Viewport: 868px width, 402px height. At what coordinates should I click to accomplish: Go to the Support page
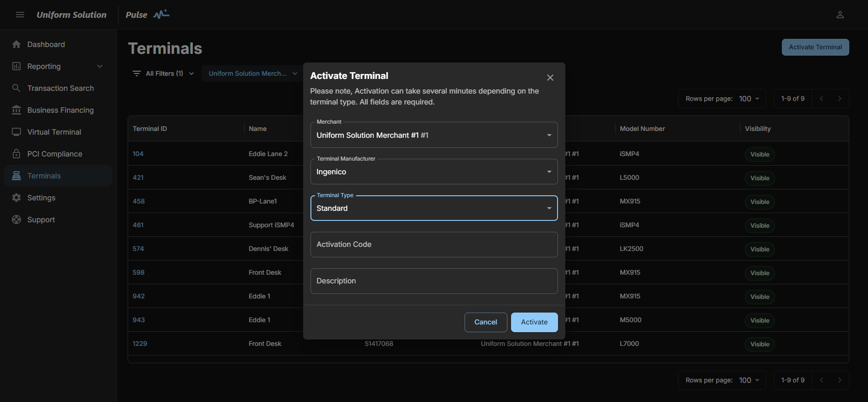click(x=58, y=219)
